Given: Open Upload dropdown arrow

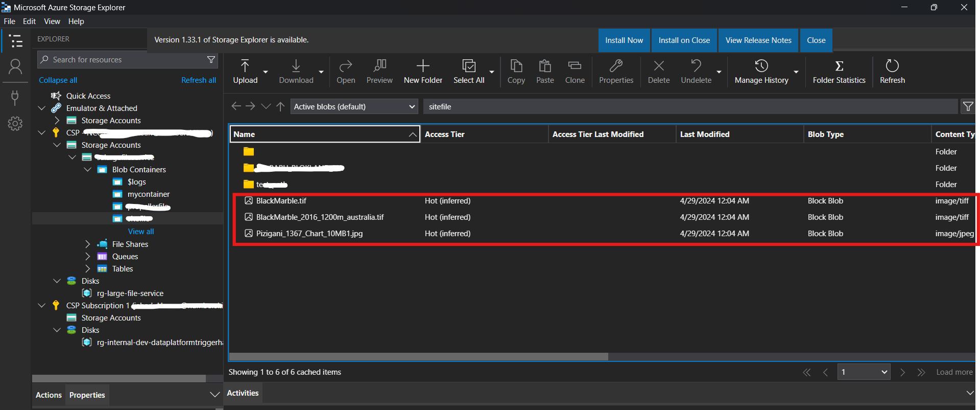Looking at the screenshot, I should click(x=266, y=72).
